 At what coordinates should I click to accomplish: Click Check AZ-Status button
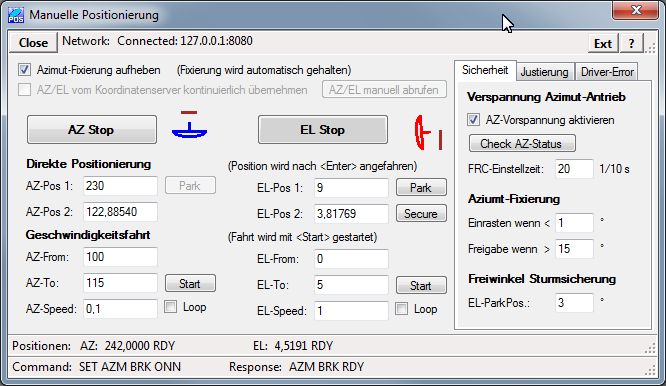[522, 144]
